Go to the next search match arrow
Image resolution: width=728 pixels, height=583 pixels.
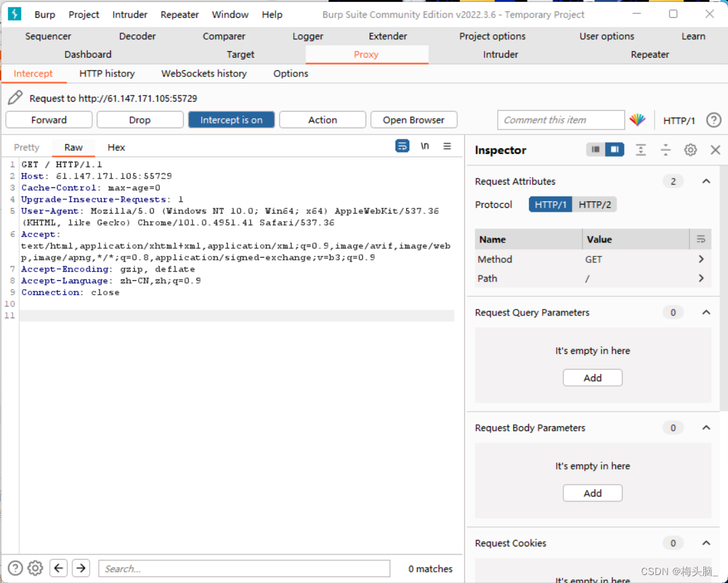(x=81, y=568)
